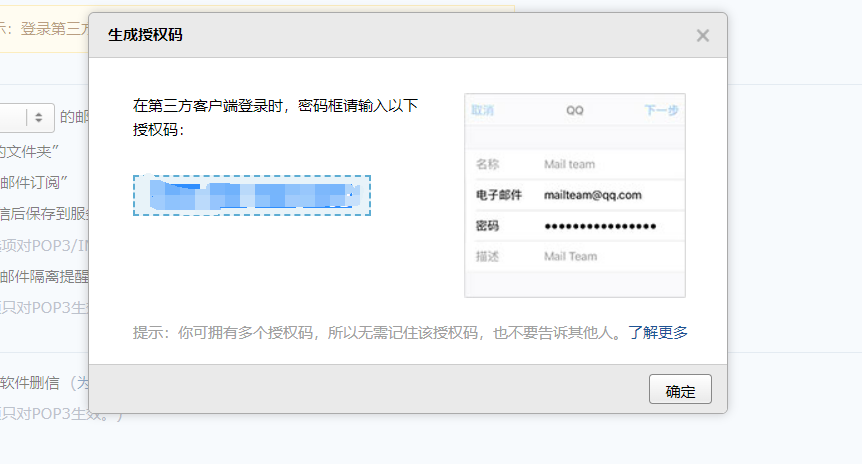Open the dropdown stepper behind the dialog
This screenshot has height=464, width=862.
pyautogui.click(x=38, y=117)
